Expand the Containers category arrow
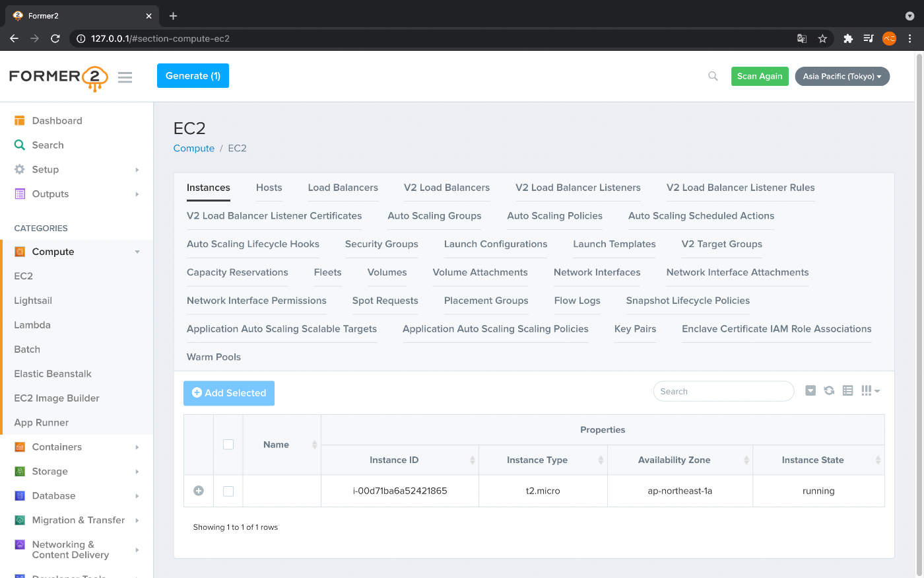The width and height of the screenshot is (924, 578). (137, 447)
